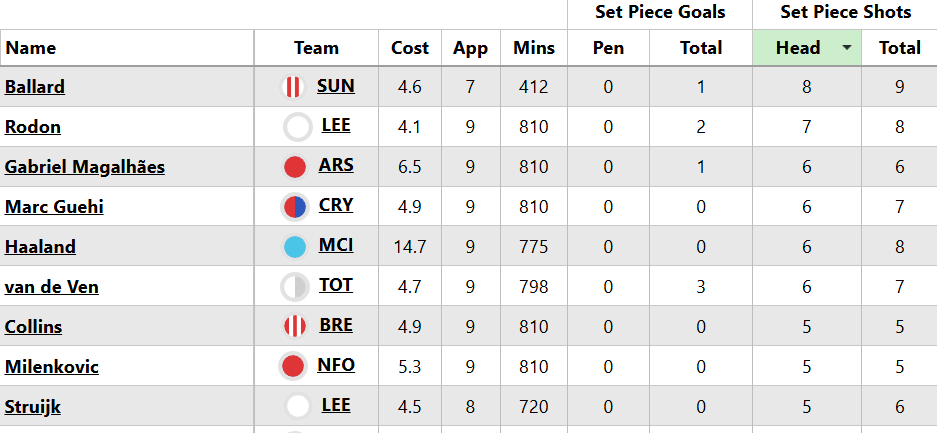937x433 pixels.
Task: Open Gabriel Magalhães player link
Action: tap(85, 167)
